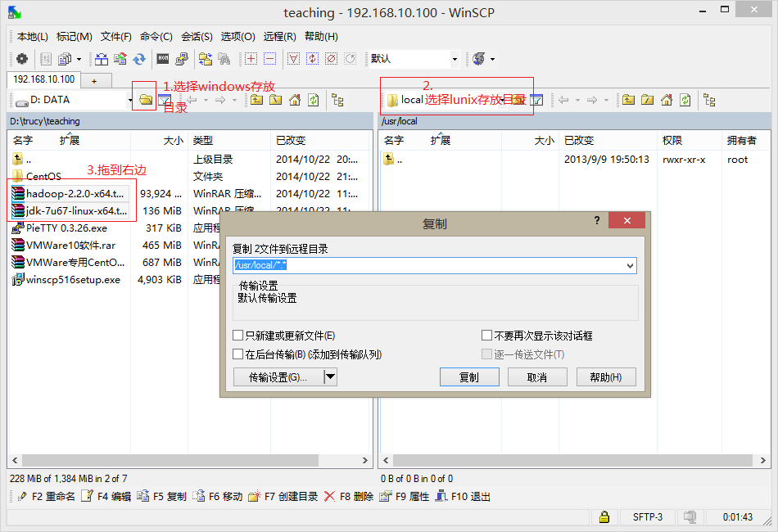778x532 pixels.
Task: Click the padlock icon in status bar
Action: tap(604, 517)
